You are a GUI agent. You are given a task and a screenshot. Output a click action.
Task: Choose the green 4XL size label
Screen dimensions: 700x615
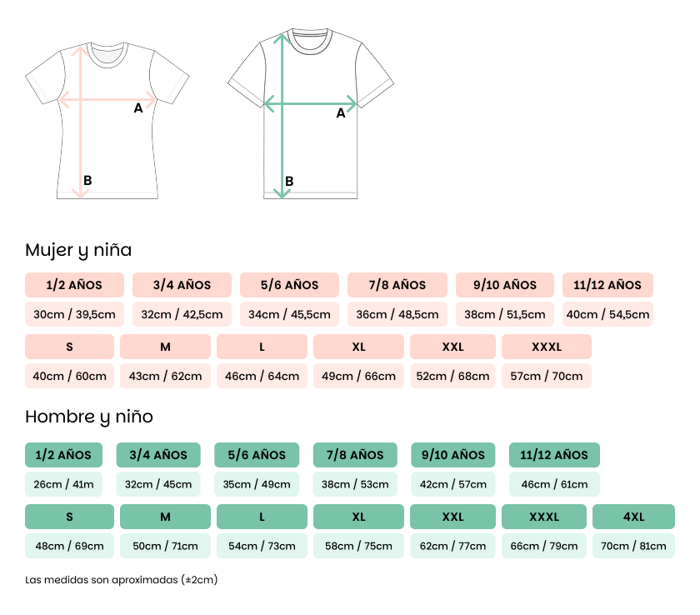tap(633, 517)
